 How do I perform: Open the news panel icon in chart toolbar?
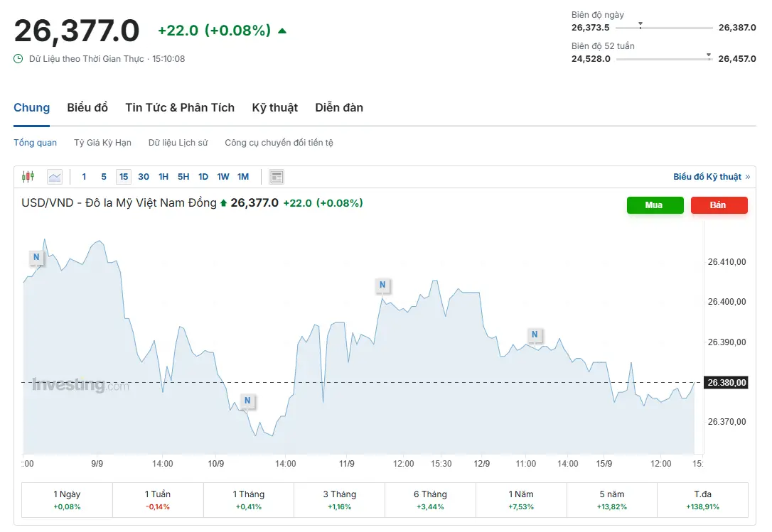tap(277, 177)
